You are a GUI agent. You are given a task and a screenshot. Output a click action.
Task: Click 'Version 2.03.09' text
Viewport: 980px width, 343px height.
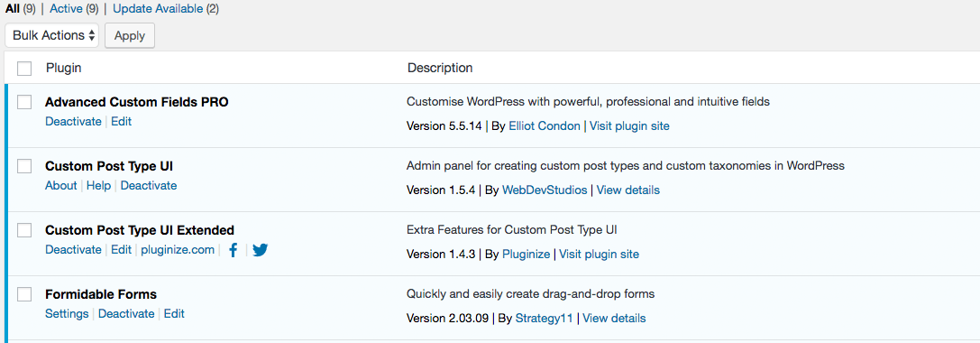[447, 318]
